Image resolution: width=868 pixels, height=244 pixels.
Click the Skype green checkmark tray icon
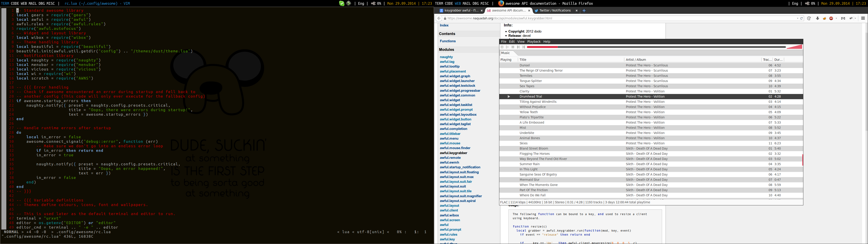tap(342, 3)
